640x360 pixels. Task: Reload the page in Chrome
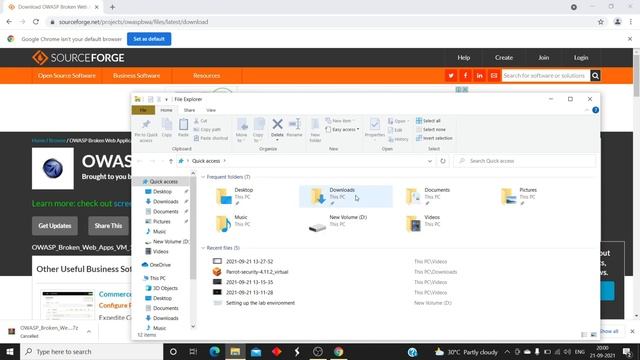point(36,22)
